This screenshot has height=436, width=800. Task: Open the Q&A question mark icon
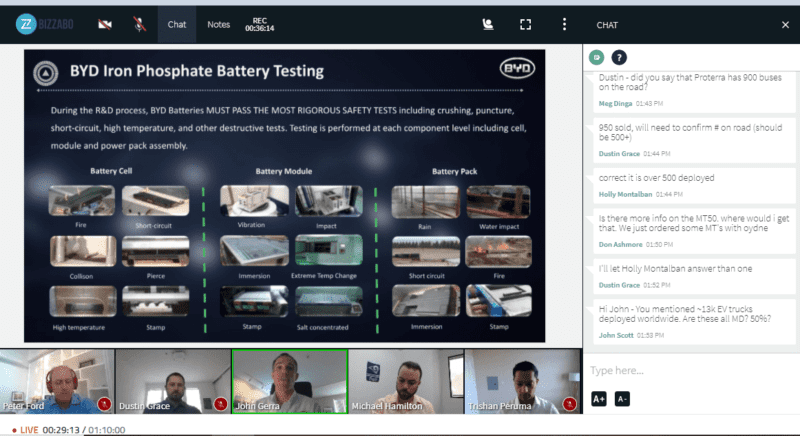(x=619, y=58)
